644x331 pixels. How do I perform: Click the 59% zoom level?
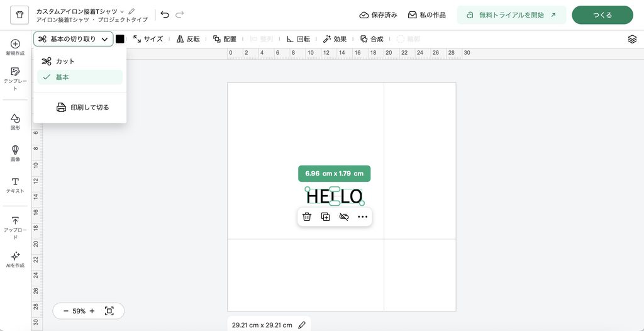(79, 311)
